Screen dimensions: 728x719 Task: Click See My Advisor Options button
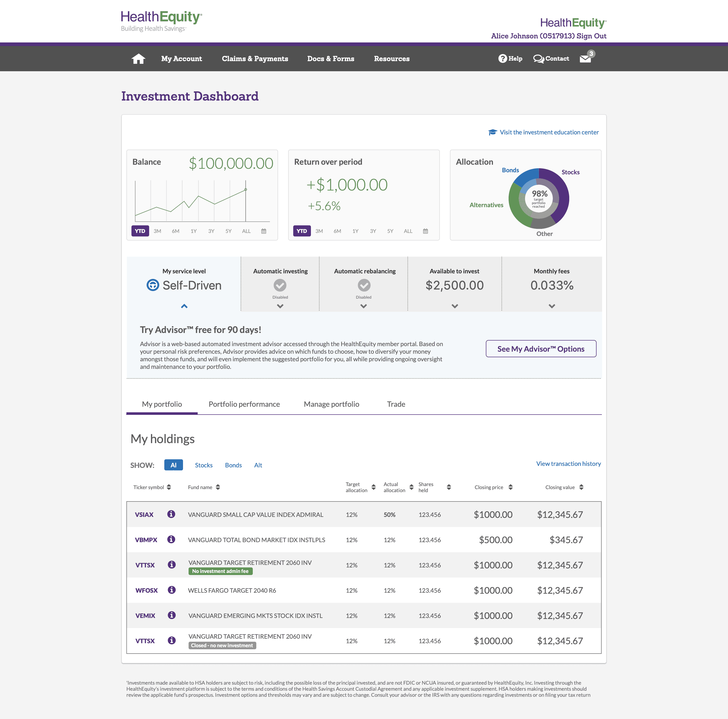[541, 349]
